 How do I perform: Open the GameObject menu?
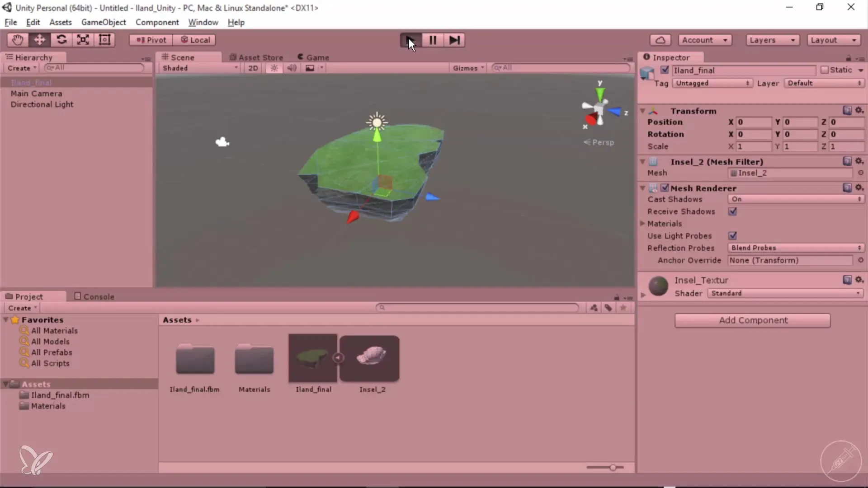point(104,22)
